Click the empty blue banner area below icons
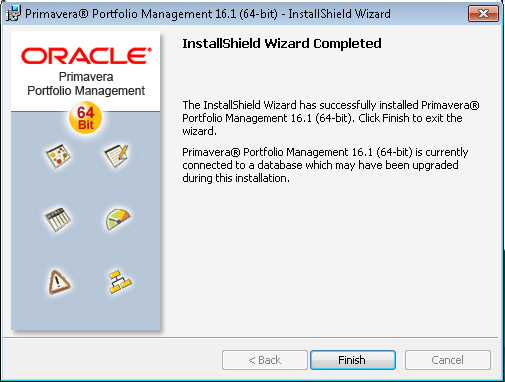 click(x=86, y=313)
